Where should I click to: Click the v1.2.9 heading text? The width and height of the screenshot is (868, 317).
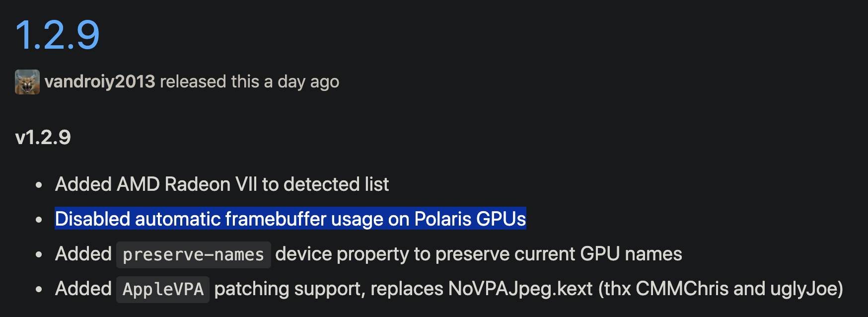[43, 137]
